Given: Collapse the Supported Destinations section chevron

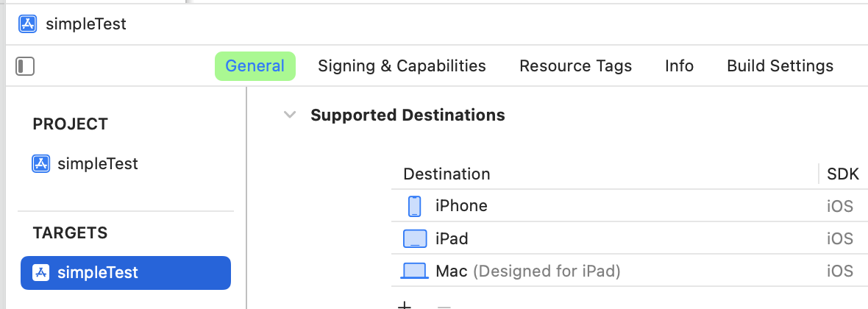Looking at the screenshot, I should (x=290, y=115).
